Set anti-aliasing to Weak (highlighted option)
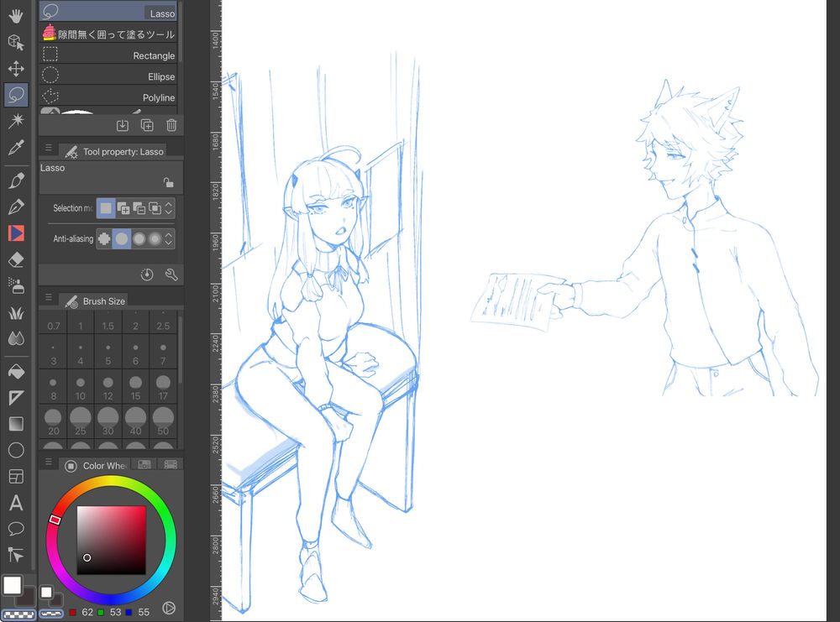The image size is (840, 622). click(122, 238)
